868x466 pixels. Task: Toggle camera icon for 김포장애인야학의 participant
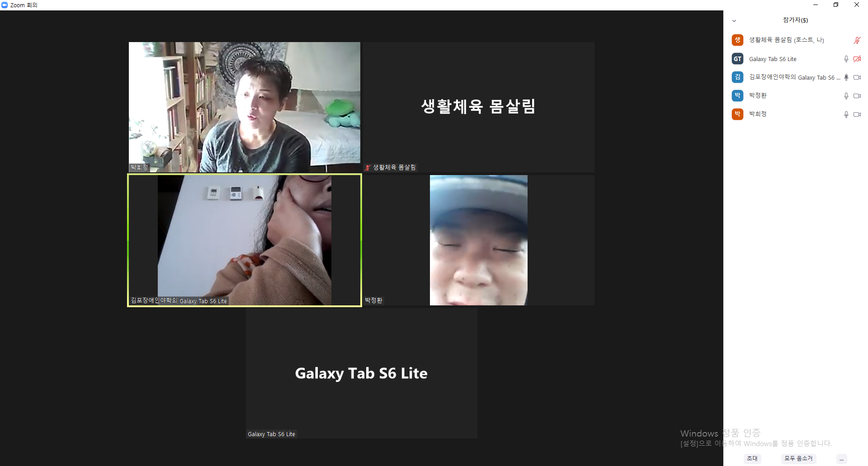(857, 77)
